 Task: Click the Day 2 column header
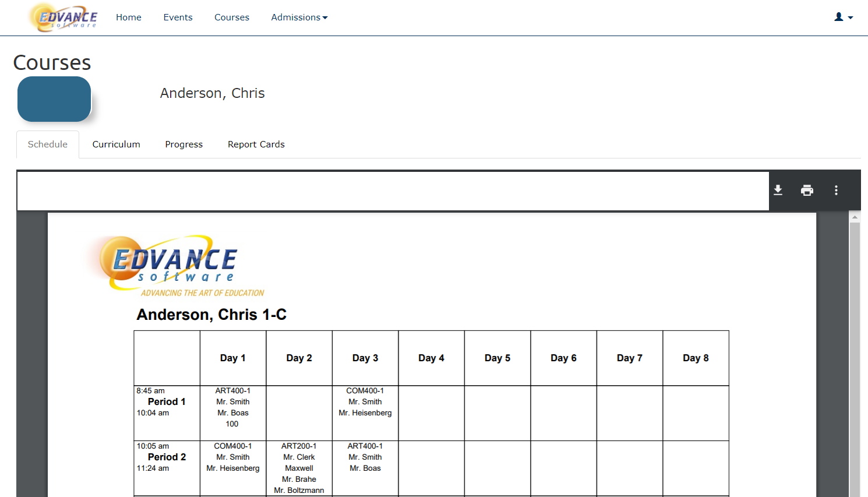click(299, 358)
